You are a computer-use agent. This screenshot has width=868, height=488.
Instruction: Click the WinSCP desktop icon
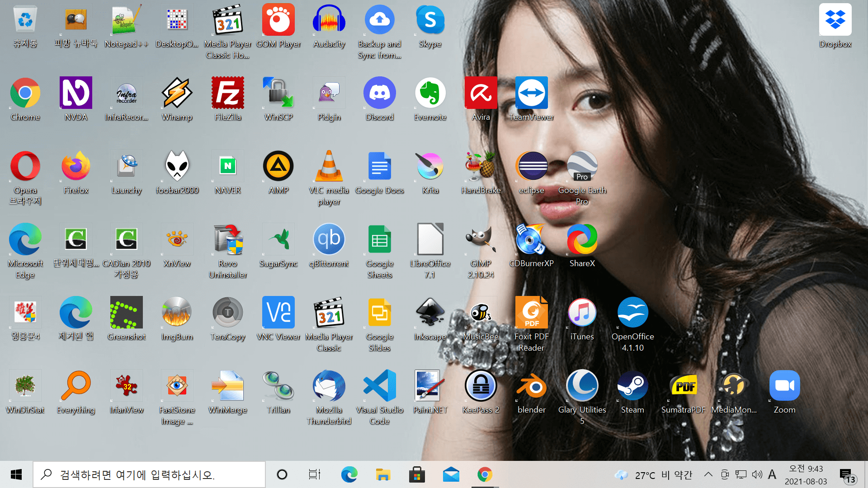point(278,99)
